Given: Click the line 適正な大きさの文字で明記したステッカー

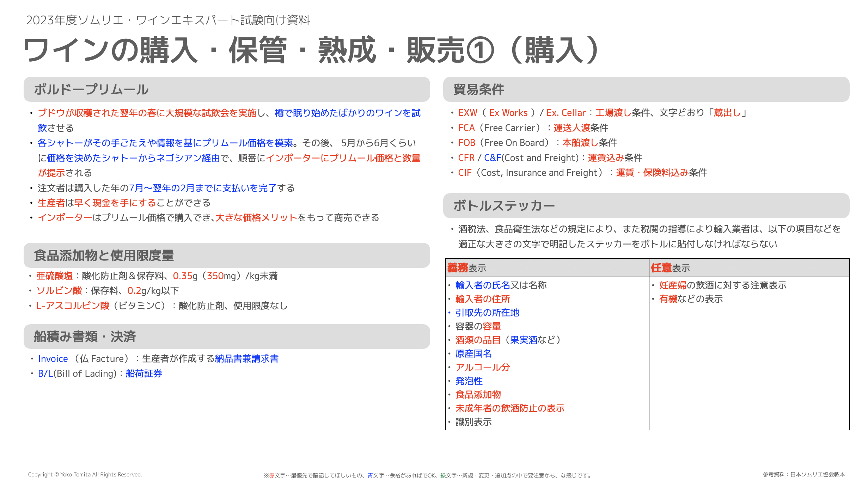Looking at the screenshot, I should click(618, 244).
